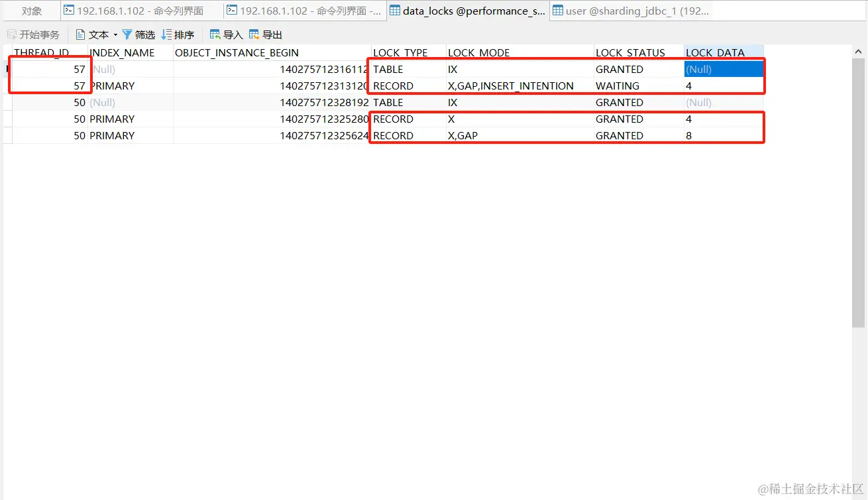
Task: Select the cell 140275712325280
Action: [x=272, y=119]
